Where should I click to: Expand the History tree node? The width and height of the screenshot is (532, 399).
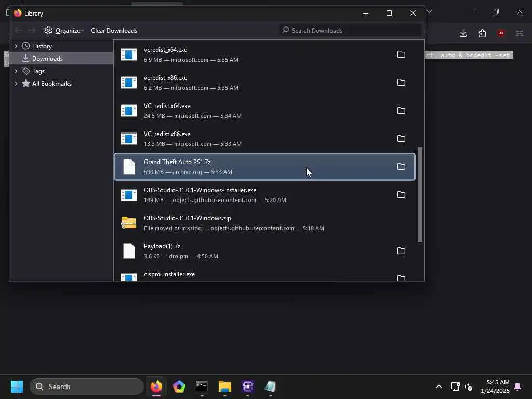coord(16,46)
